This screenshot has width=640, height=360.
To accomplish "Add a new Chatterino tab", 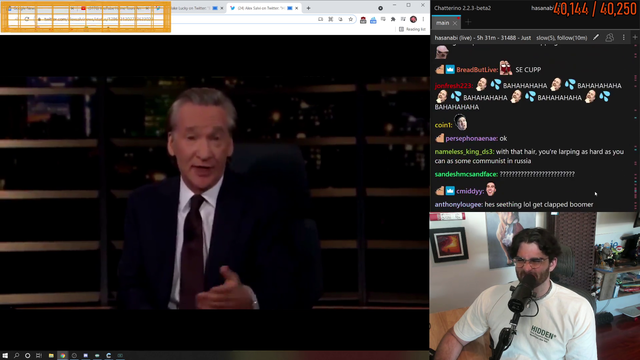I will point(468,22).
